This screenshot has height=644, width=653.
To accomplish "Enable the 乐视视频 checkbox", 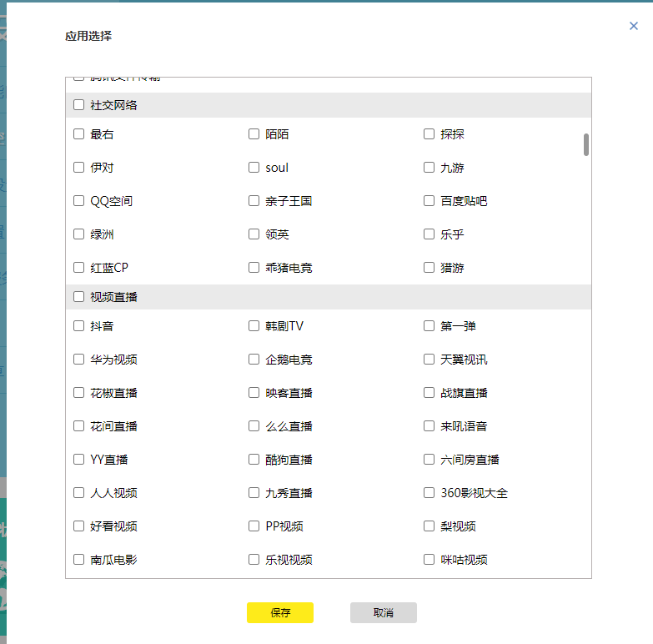I will tap(254, 559).
